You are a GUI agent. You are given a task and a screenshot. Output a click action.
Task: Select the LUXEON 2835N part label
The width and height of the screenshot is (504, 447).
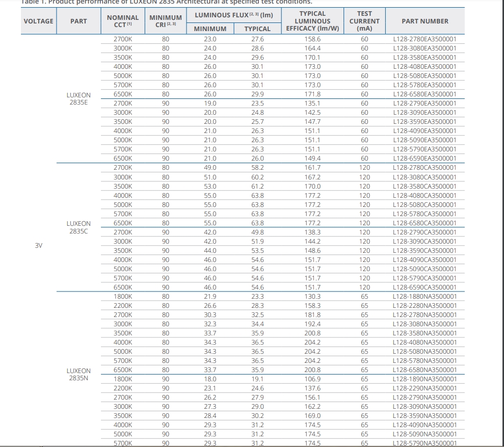click(79, 374)
